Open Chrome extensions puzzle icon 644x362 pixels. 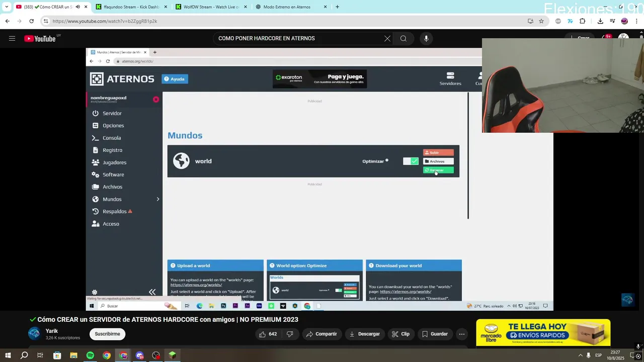pos(583,21)
